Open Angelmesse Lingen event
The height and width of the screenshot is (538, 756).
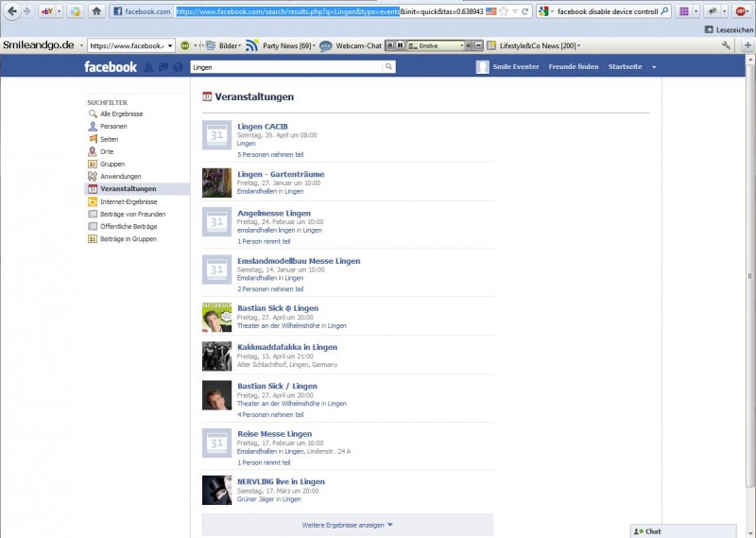click(274, 214)
